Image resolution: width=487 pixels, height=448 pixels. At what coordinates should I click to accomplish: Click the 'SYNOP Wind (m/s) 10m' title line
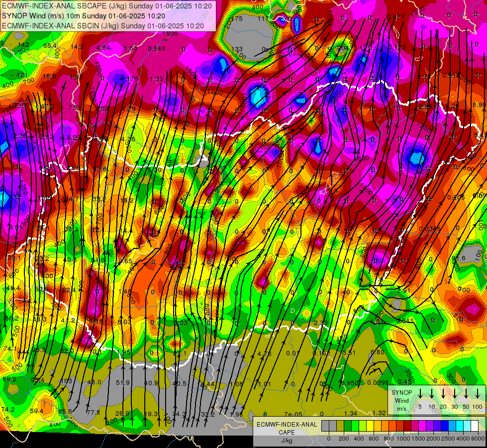[83, 16]
